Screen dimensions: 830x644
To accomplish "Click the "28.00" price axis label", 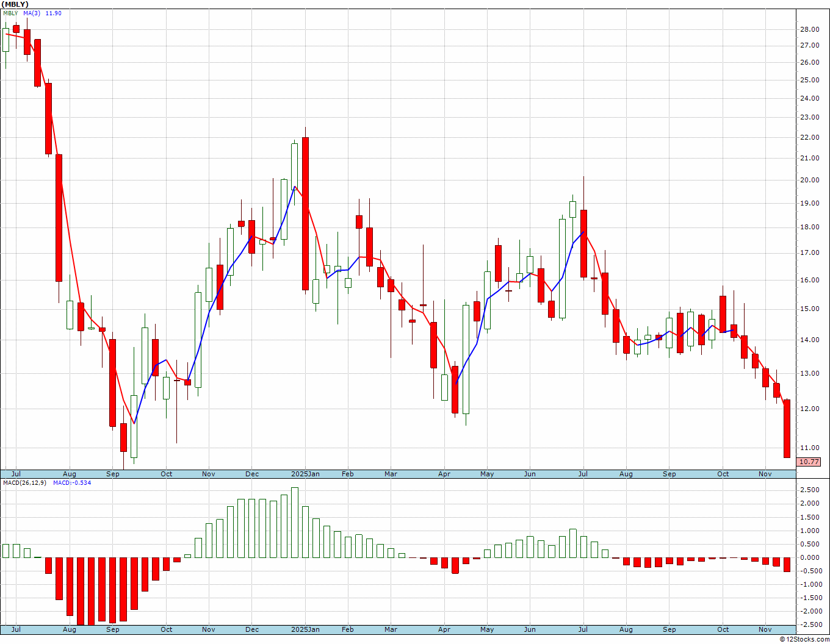I will click(x=810, y=29).
